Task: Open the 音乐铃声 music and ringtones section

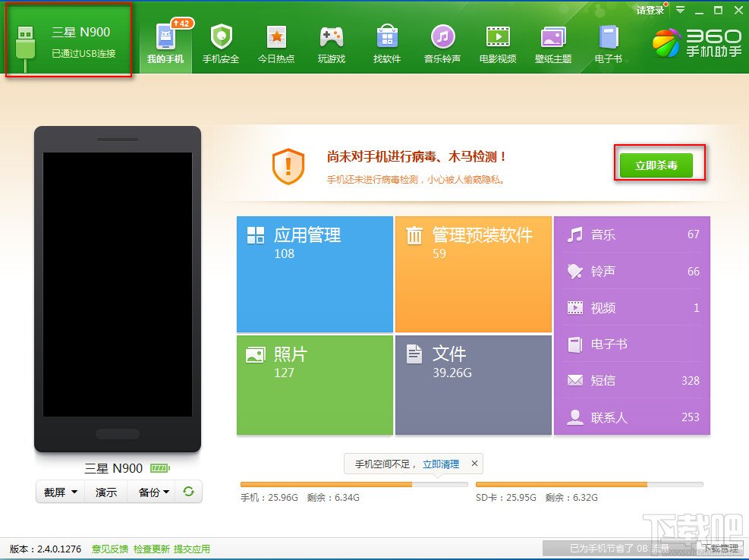Action: (442, 42)
